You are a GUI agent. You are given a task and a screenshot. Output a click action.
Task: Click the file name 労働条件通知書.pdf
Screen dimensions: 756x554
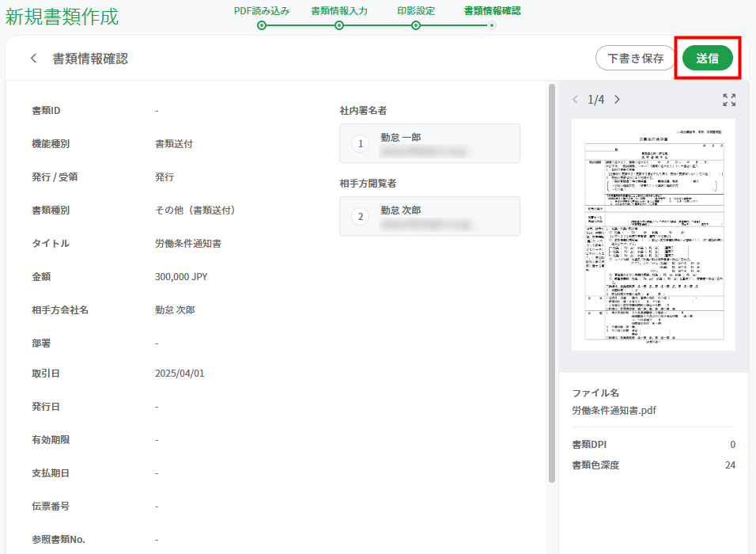614,410
